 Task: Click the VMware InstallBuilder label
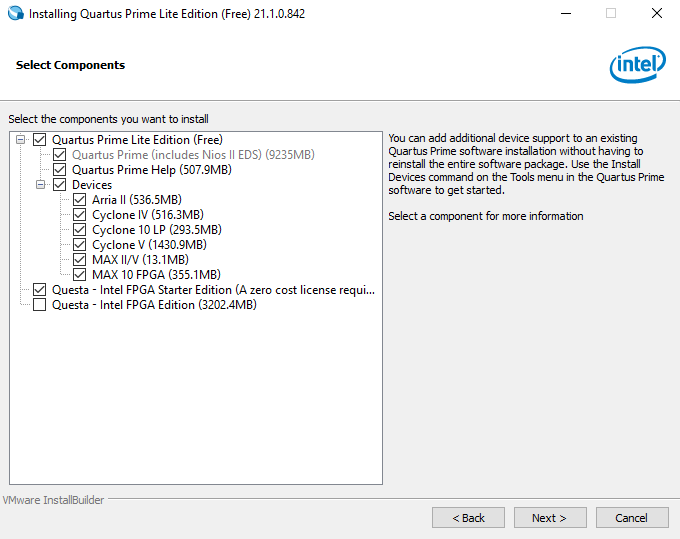(x=53, y=500)
